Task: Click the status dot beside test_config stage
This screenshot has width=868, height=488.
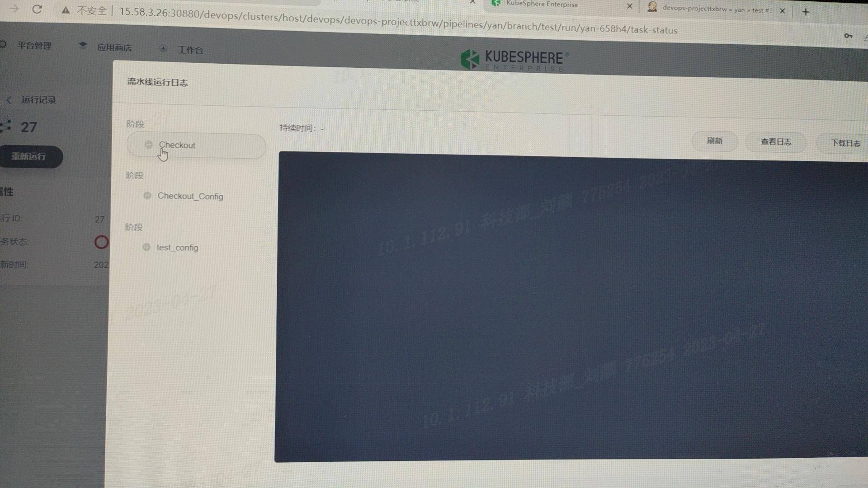Action: [x=146, y=247]
